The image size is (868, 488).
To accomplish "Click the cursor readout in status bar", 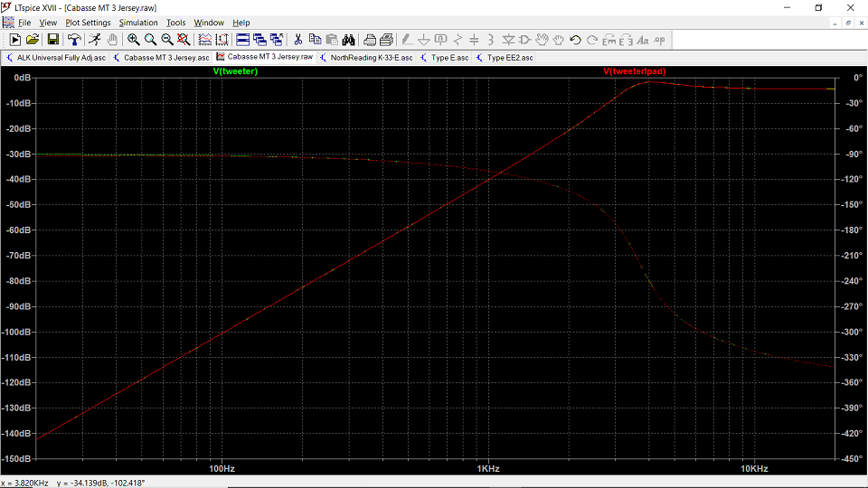I will 73,483.
